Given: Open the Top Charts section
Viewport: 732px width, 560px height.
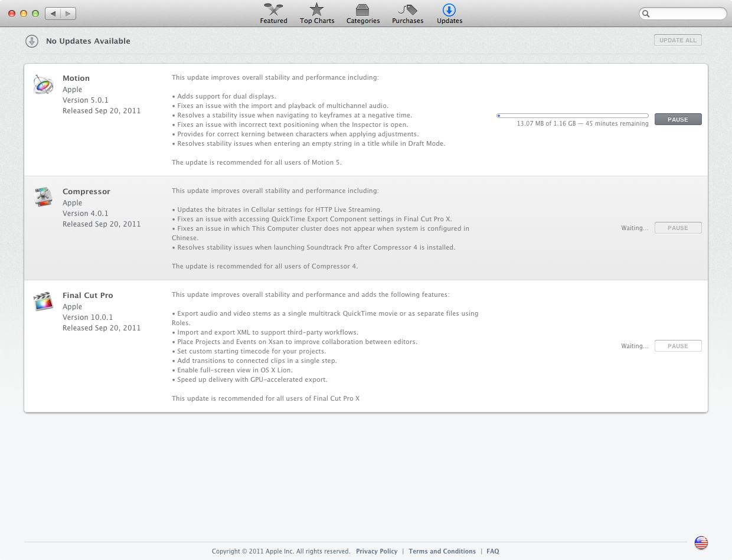Looking at the screenshot, I should coord(317,13).
